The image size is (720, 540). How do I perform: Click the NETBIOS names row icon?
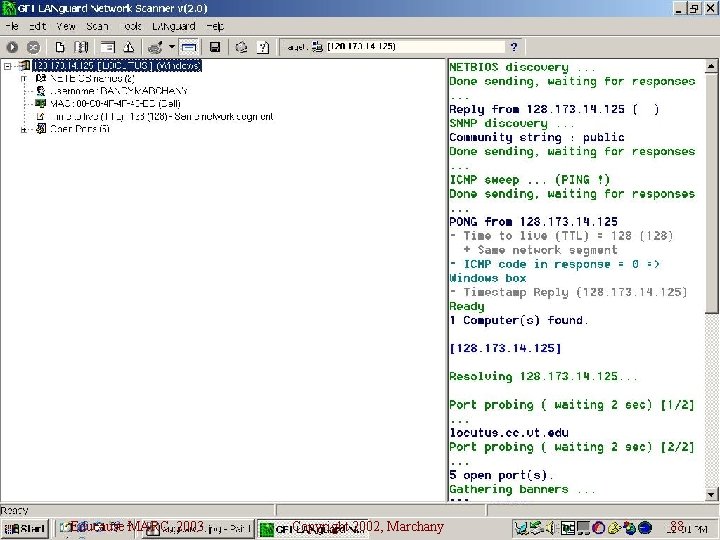[41, 78]
